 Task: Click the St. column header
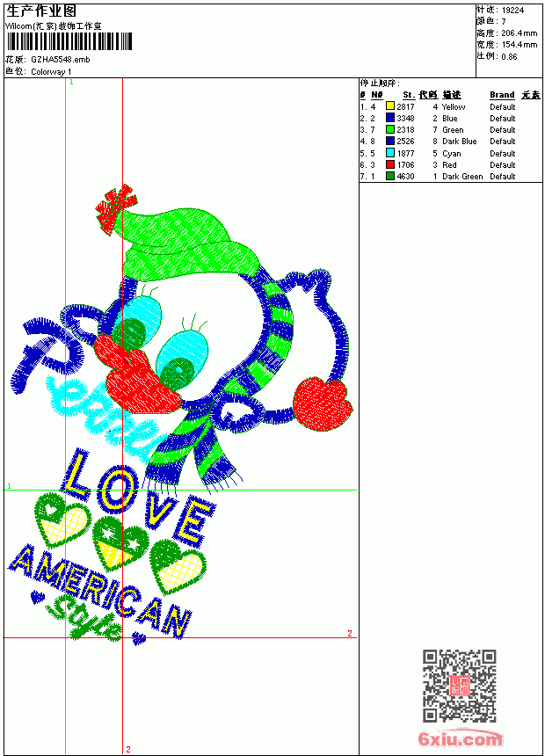409,95
